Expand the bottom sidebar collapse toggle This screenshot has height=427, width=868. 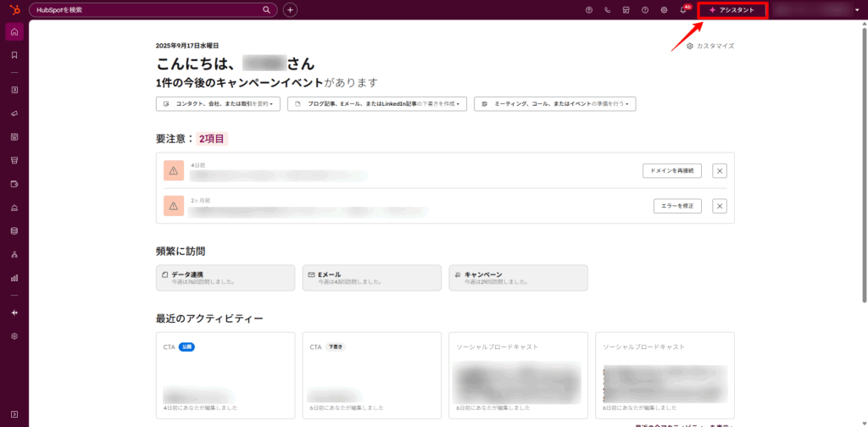pos(14,413)
